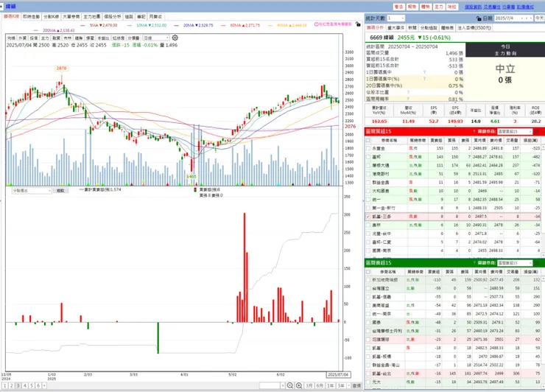The image size is (545, 392).
Task: Open the 統計天數 dropdown
Action: tap(396, 18)
